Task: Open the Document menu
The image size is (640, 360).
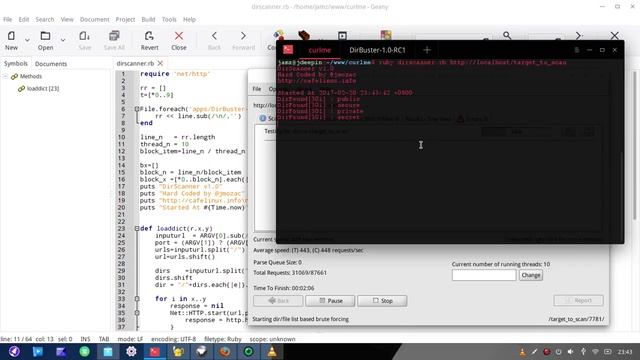Action: pyautogui.click(x=94, y=19)
